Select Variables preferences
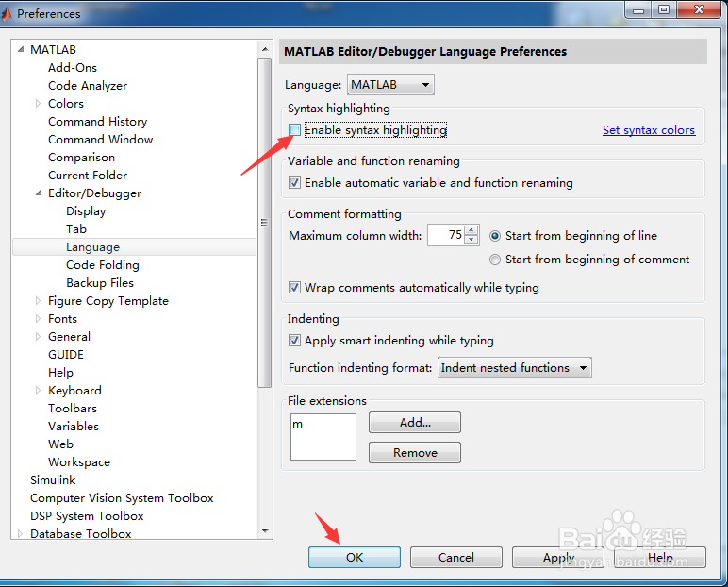Image resolution: width=728 pixels, height=587 pixels. coord(74,427)
